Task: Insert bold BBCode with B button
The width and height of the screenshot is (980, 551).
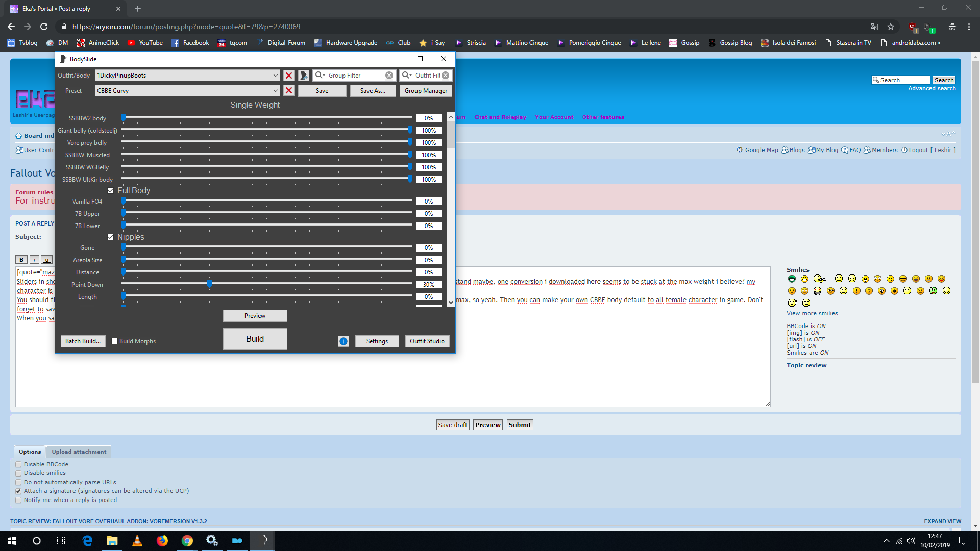Action: 21,260
